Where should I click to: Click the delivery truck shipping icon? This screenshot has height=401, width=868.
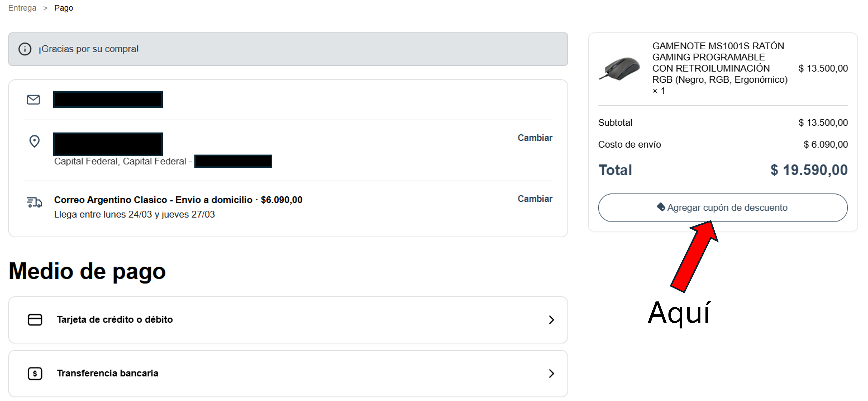(34, 202)
